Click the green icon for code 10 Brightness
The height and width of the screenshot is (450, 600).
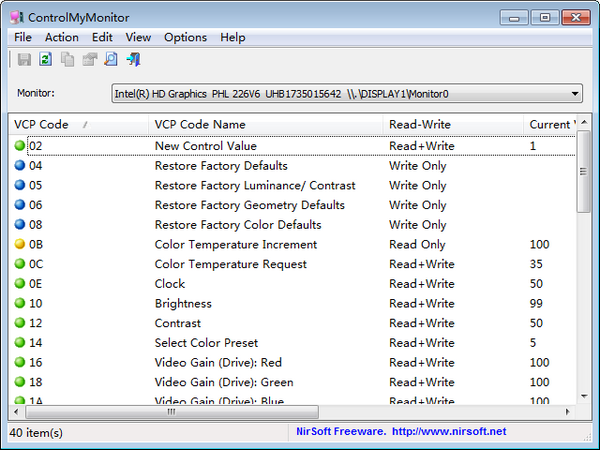(x=20, y=304)
